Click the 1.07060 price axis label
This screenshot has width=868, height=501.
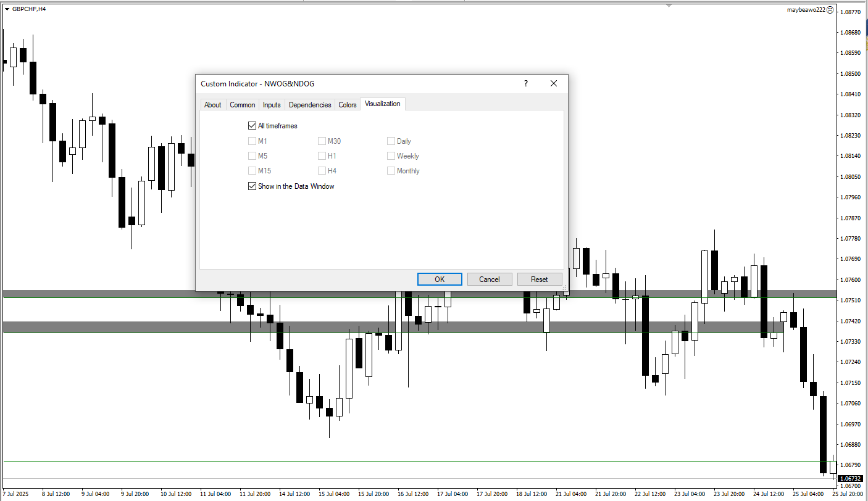851,404
